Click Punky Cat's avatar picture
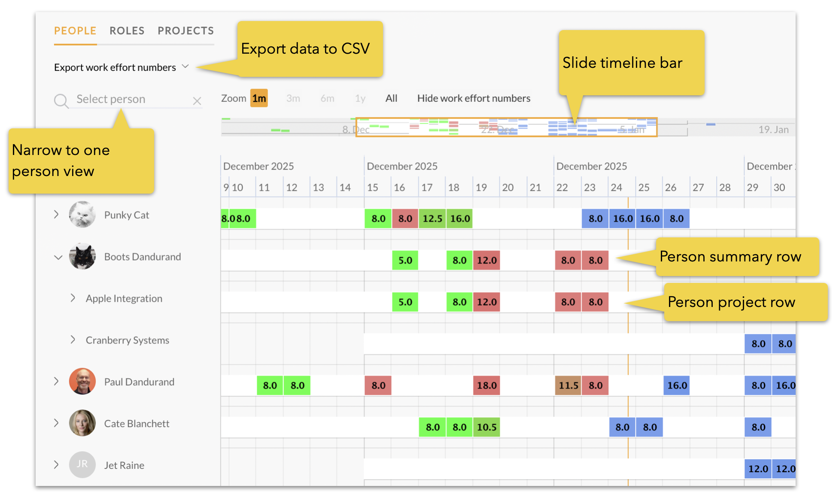The height and width of the screenshot is (504, 839). pos(82,215)
